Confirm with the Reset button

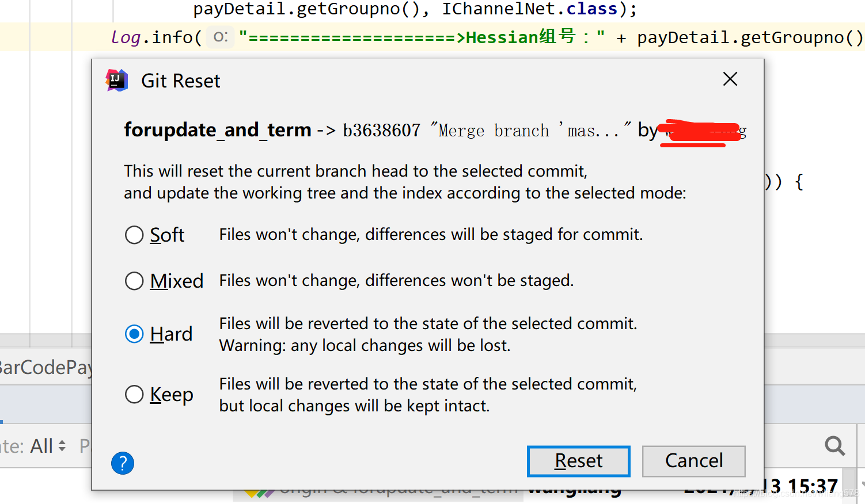coord(578,461)
